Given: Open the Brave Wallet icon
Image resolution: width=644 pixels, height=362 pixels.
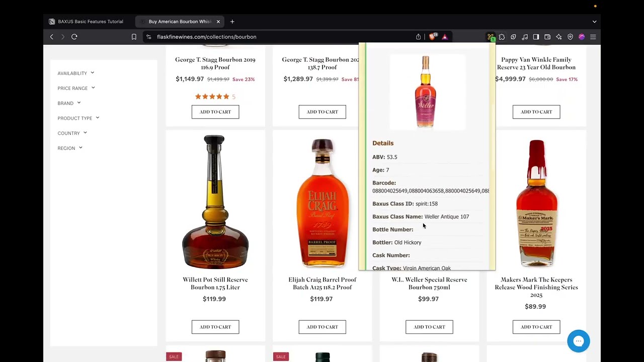Looking at the screenshot, I should (547, 37).
